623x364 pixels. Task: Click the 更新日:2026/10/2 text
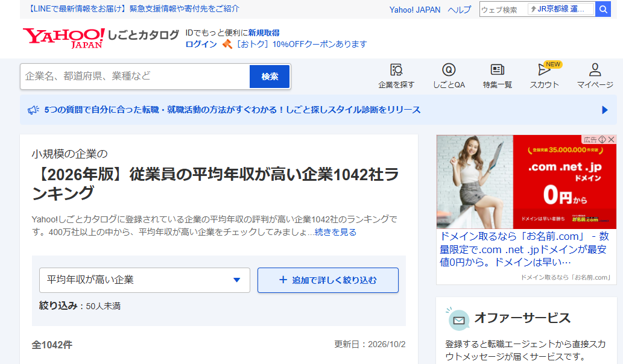[x=370, y=344]
